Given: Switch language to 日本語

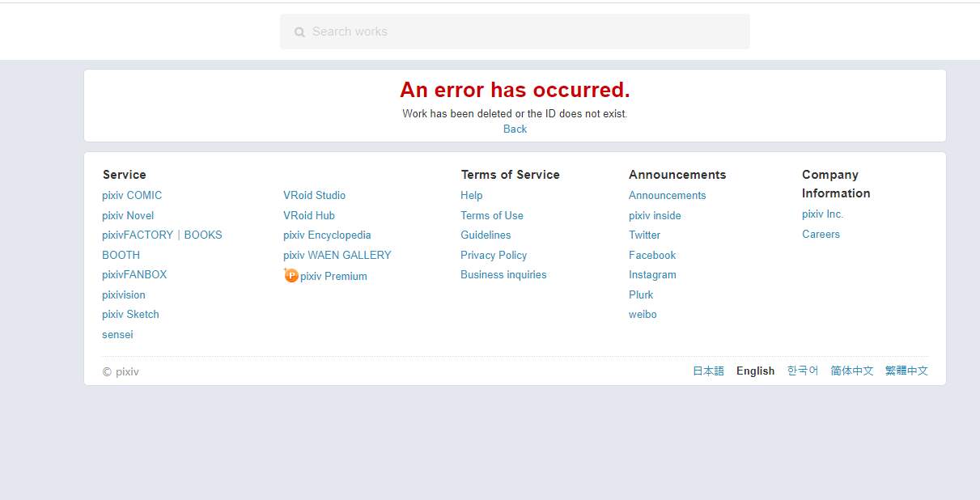Looking at the screenshot, I should (708, 371).
